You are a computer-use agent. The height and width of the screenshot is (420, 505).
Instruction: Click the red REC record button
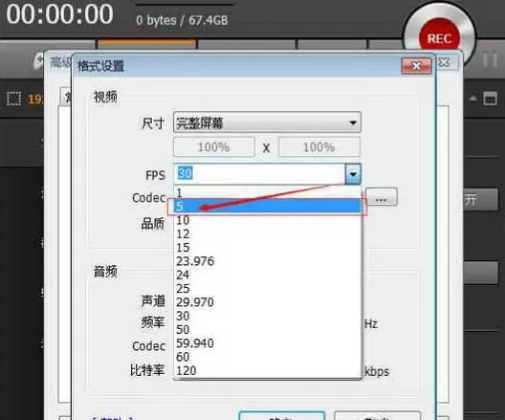439,38
